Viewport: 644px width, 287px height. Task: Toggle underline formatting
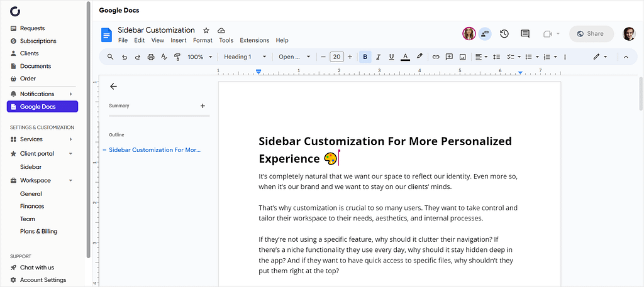391,57
